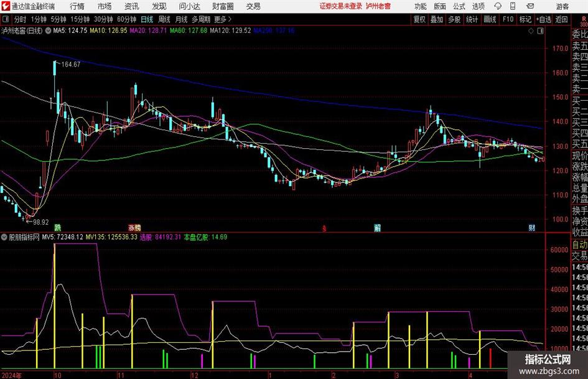Image resolution: width=588 pixels, height=379 pixels.
Task: Click the 解 marker icon
Action: (377, 227)
